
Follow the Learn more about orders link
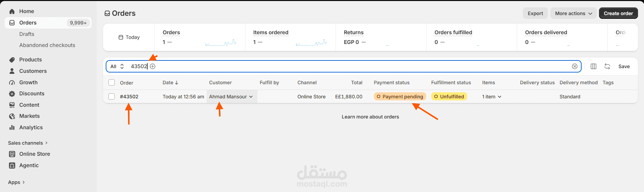[x=370, y=117]
